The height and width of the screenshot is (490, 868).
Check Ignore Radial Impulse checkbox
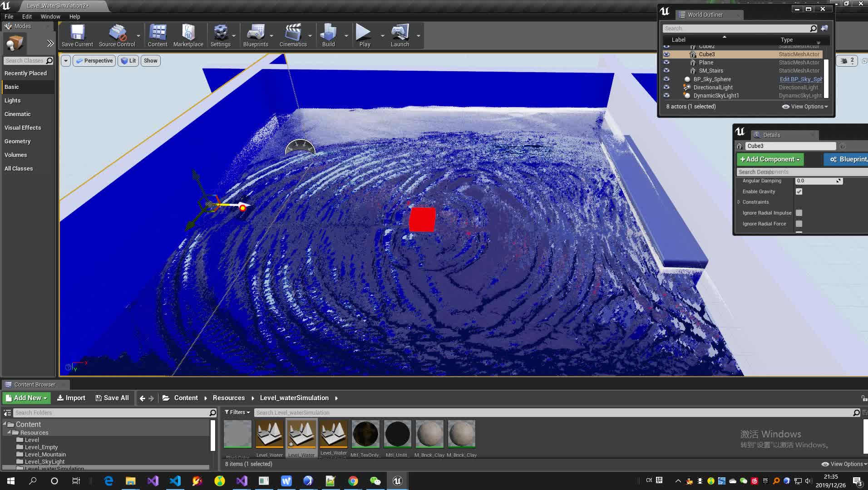(x=799, y=213)
